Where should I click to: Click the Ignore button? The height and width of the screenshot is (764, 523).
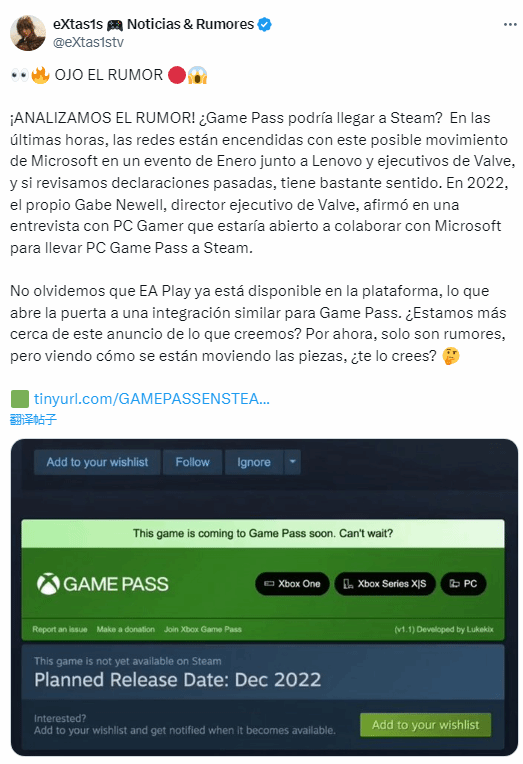coord(253,462)
